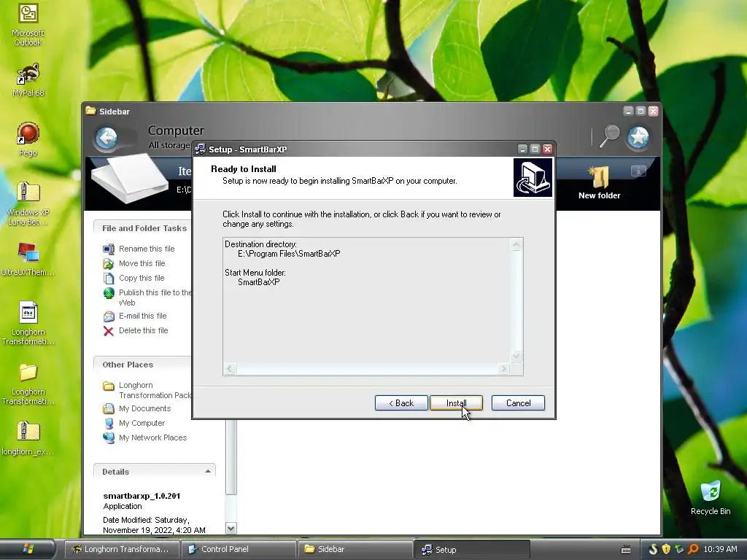This screenshot has width=747, height=560.
Task: Click the yellow security shield tray icon
Action: point(666,549)
